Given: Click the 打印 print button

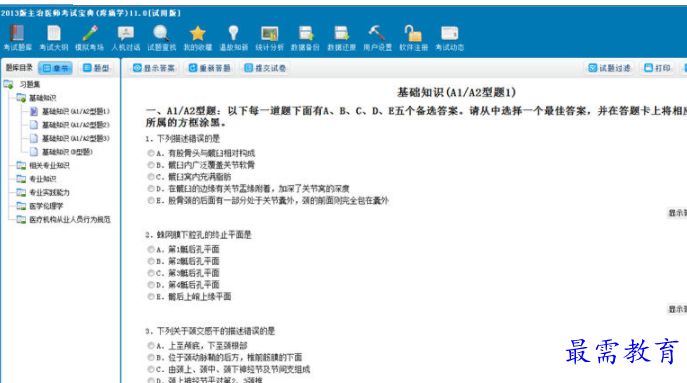Looking at the screenshot, I should click(657, 68).
